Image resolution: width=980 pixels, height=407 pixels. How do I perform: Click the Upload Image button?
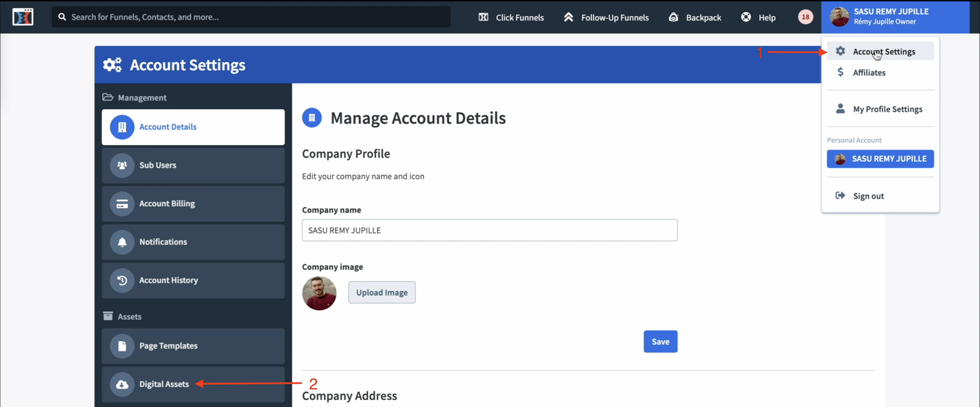point(381,293)
